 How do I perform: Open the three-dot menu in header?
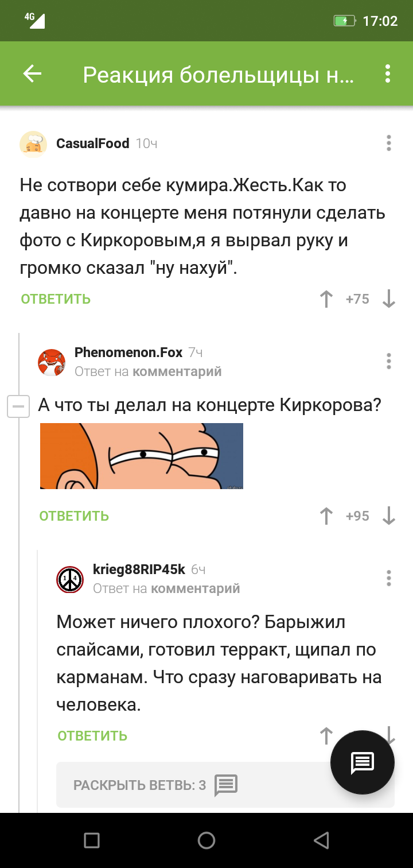coord(388,73)
